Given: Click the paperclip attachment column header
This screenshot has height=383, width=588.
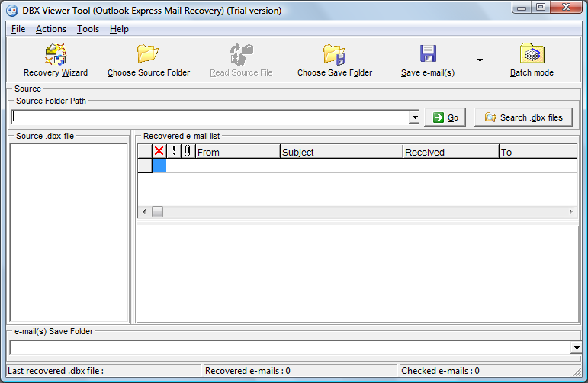Looking at the screenshot, I should coord(188,151).
